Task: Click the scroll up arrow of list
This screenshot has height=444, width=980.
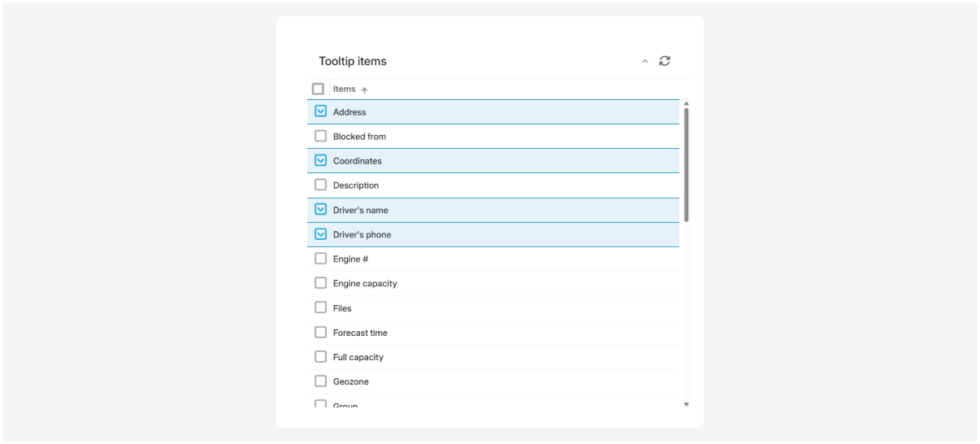Action: click(x=686, y=104)
